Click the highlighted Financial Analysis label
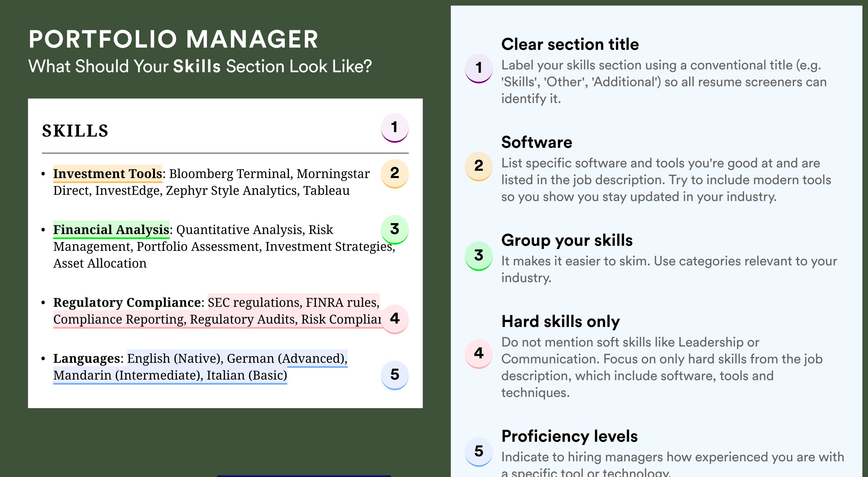868x477 pixels. [111, 230]
